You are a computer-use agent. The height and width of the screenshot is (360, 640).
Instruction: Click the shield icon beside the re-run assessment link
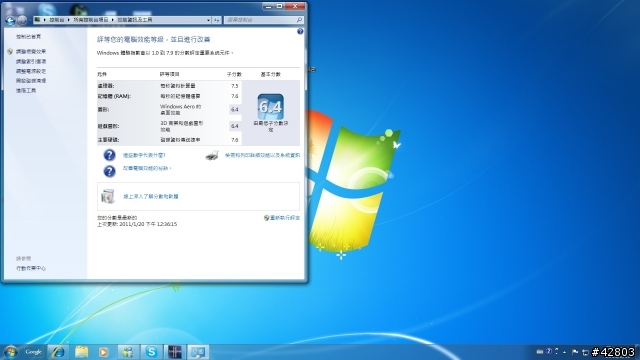pyautogui.click(x=267, y=218)
